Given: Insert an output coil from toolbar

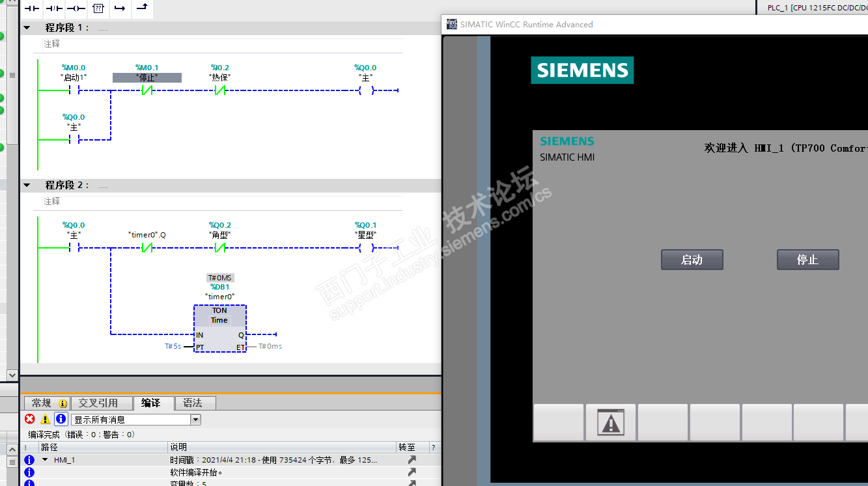Looking at the screenshot, I should 76,8.
